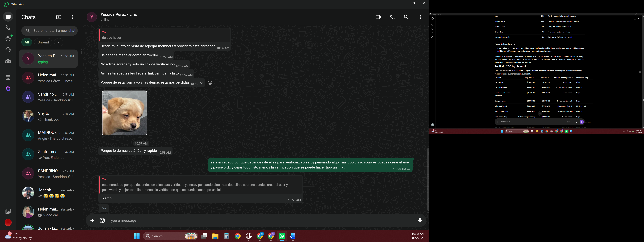This screenshot has height=242, width=644.
Task: Open the chat bubble icon in ChatGPT sidebar
Action: point(432,37)
